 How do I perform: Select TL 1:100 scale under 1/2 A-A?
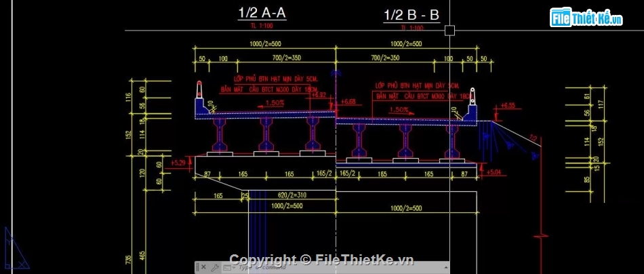pos(262,26)
